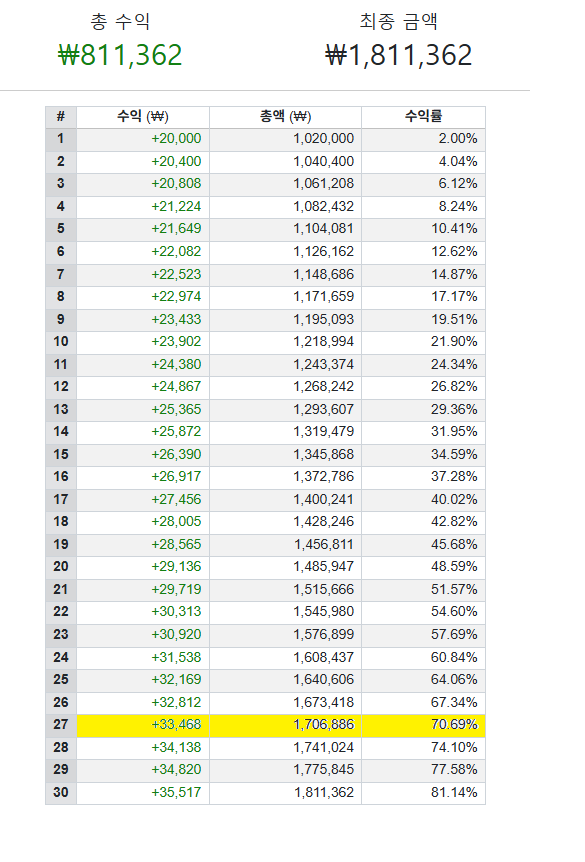Select row 1 profit +20,000

pyautogui.click(x=176, y=139)
